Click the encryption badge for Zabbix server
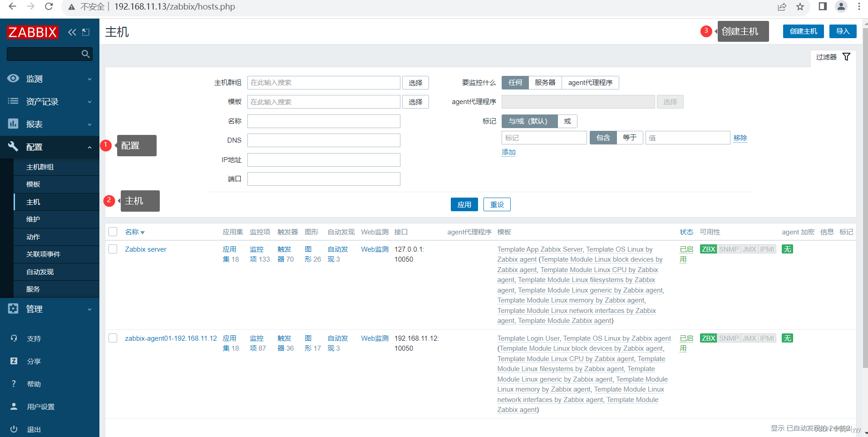 tap(787, 249)
